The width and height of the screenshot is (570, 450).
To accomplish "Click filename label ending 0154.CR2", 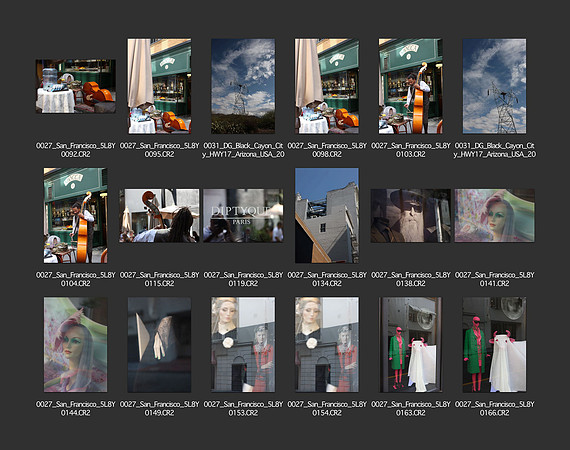I will pos(327,408).
